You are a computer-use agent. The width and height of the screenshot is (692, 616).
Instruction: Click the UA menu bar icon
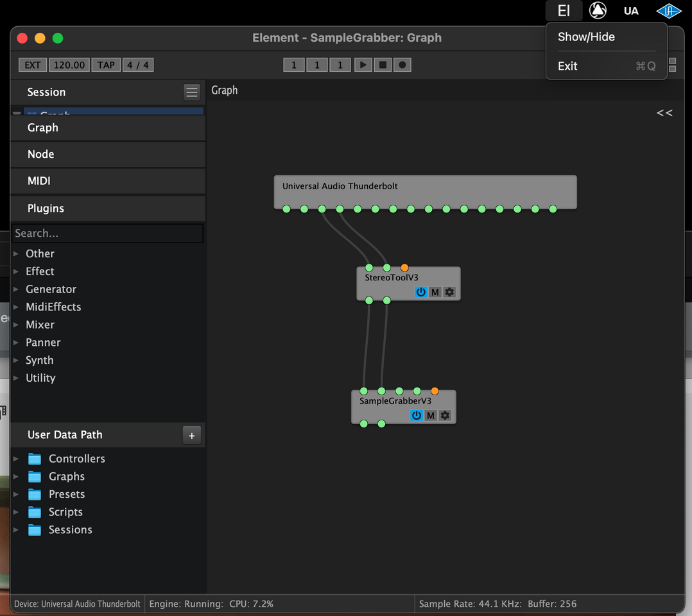click(x=631, y=11)
